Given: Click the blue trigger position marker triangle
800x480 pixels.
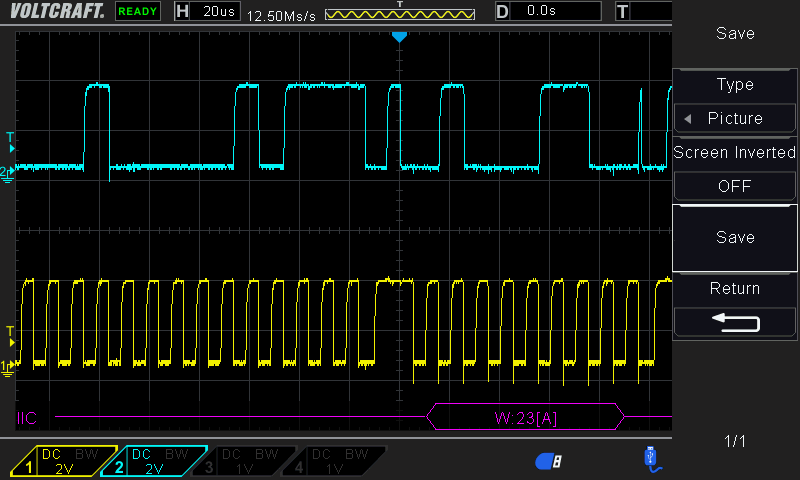Looking at the screenshot, I should coord(399,37).
